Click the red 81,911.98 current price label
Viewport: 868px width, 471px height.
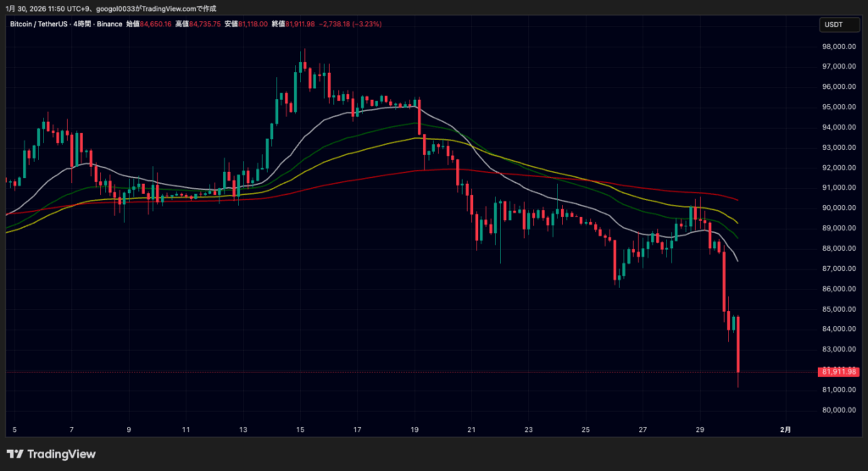click(839, 372)
